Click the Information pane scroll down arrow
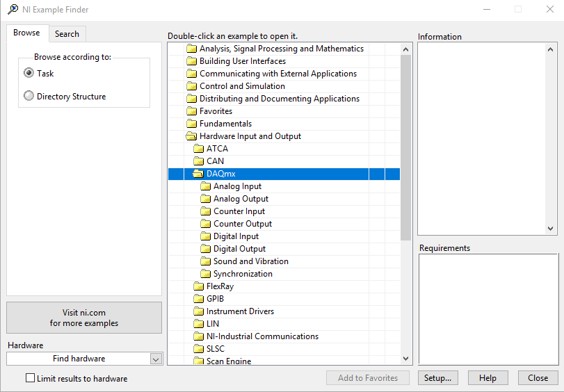The width and height of the screenshot is (564, 392). 550,229
